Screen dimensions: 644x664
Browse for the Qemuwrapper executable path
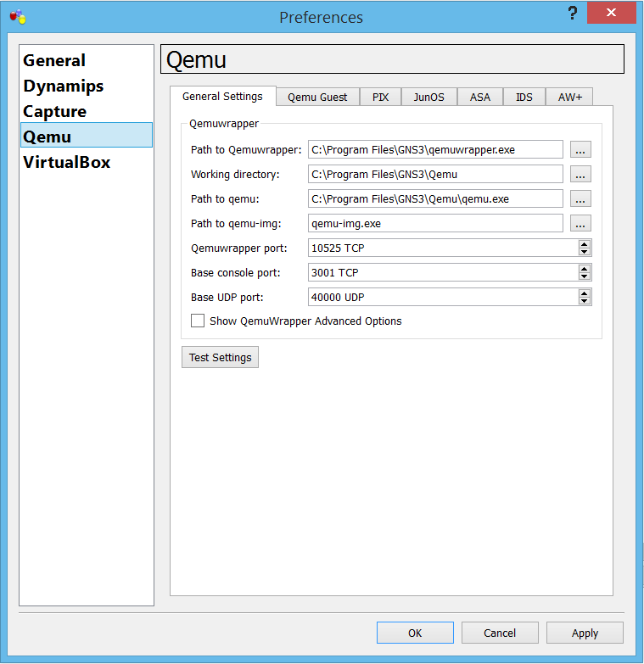580,149
